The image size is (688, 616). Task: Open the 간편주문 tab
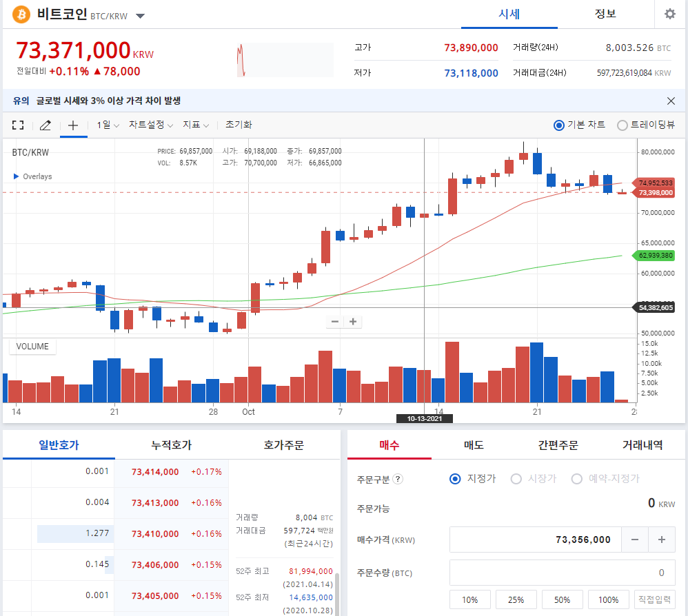pos(558,445)
